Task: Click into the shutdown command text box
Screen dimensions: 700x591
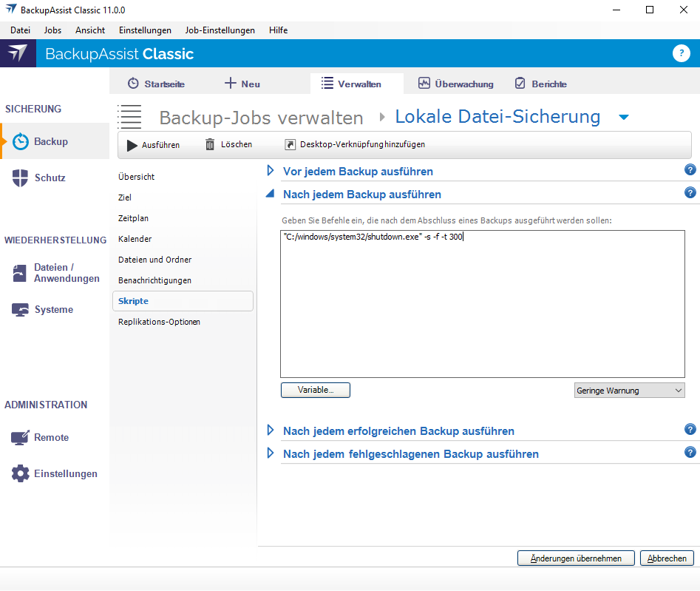Action: point(482,303)
